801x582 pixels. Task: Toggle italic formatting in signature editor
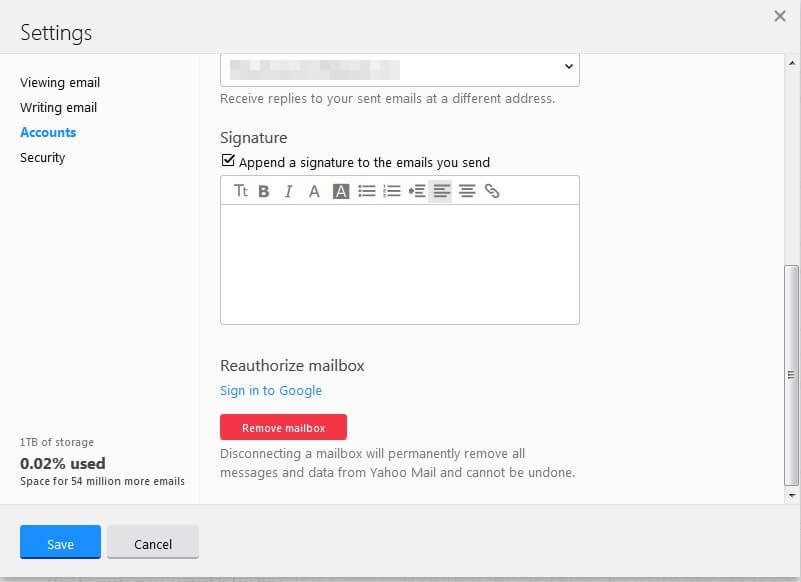point(289,191)
